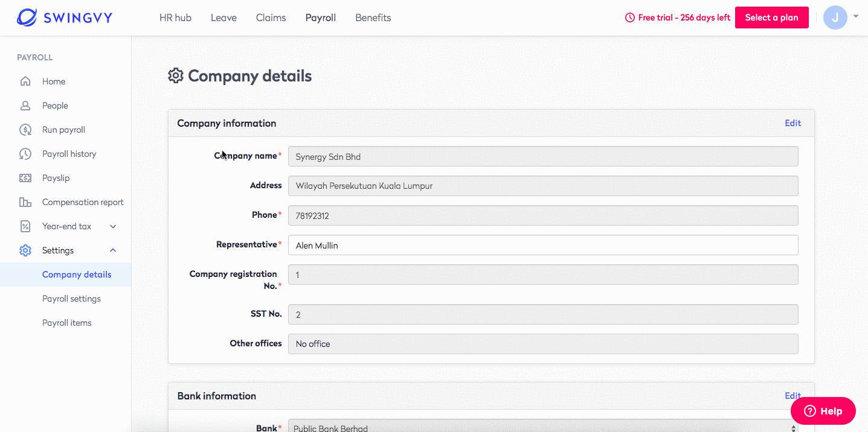Click the Company name field
868x432 pixels.
tap(543, 156)
